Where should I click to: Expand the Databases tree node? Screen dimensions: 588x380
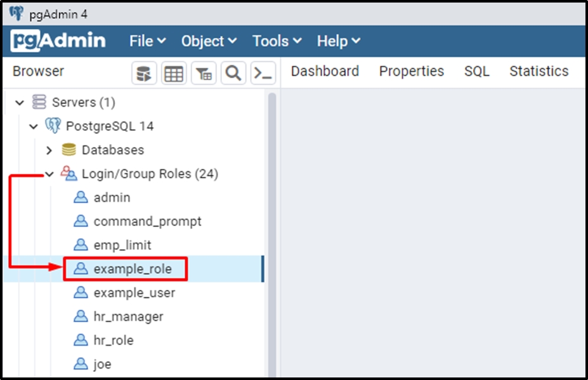pyautogui.click(x=49, y=150)
